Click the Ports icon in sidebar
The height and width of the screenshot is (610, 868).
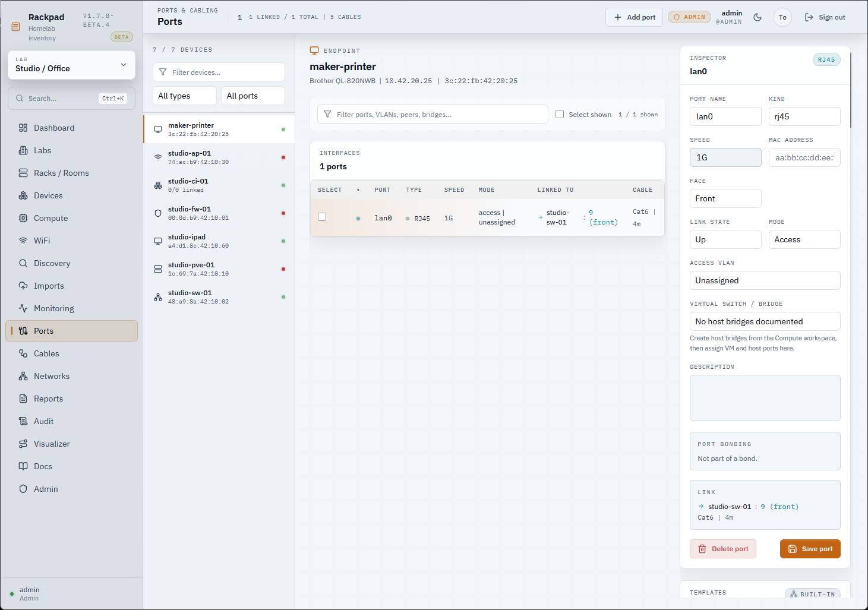click(x=23, y=331)
